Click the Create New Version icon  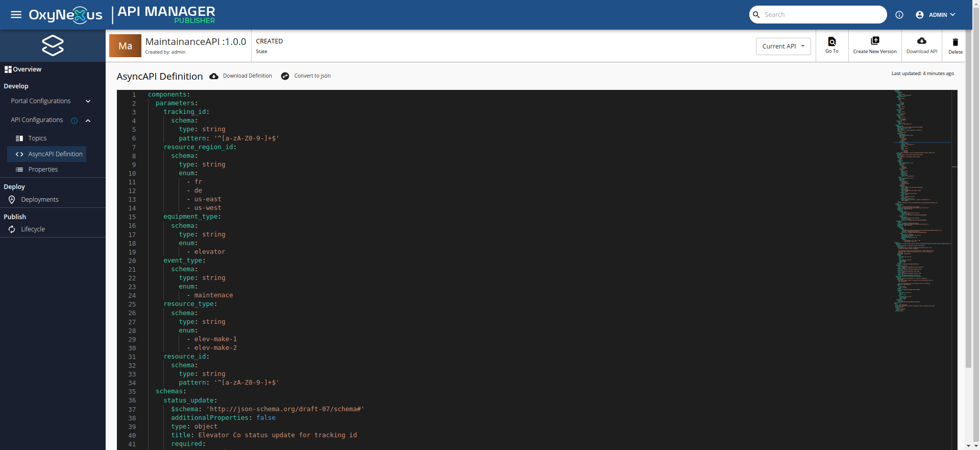tap(875, 41)
